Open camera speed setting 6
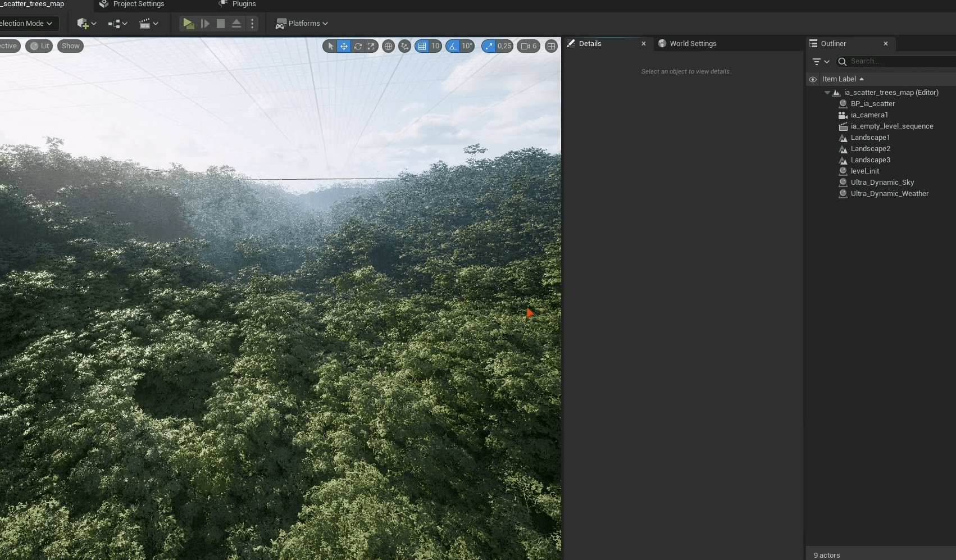 point(529,46)
